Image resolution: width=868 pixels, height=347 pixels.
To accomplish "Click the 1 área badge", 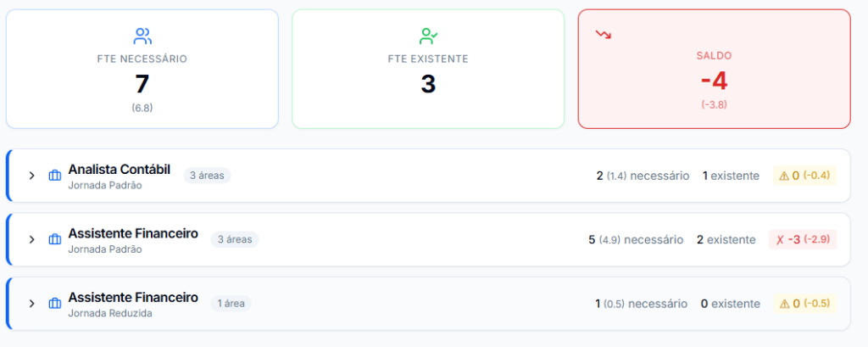I will [x=231, y=303].
